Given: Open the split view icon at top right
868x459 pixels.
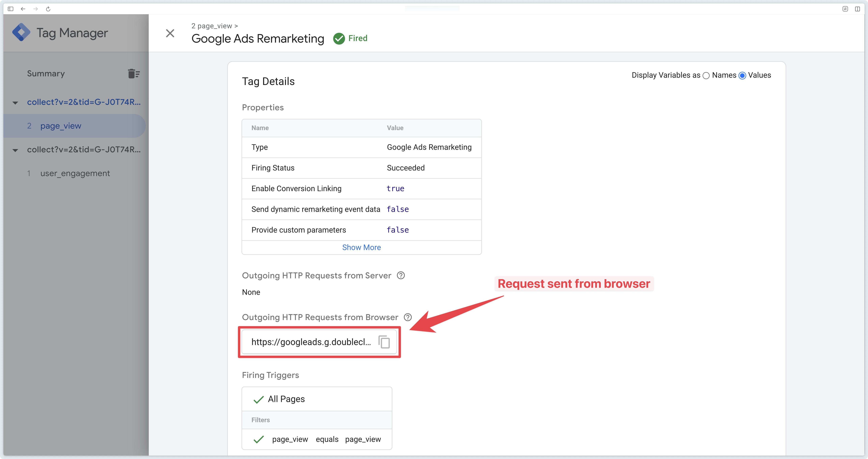Looking at the screenshot, I should tap(857, 9).
